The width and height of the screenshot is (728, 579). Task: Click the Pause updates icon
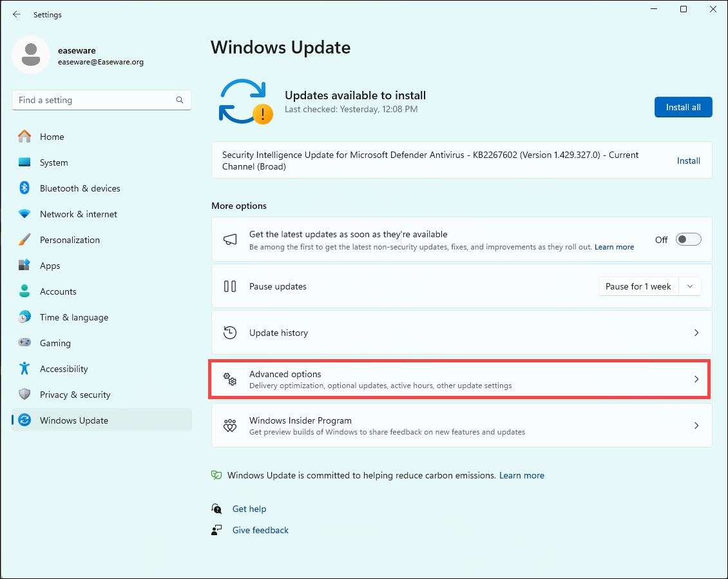pos(230,286)
